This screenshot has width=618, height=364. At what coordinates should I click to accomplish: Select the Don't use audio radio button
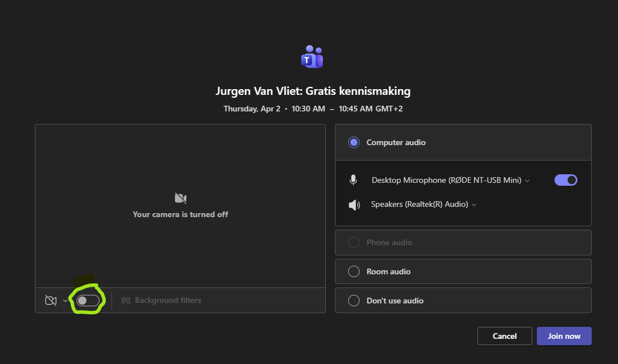coord(354,301)
